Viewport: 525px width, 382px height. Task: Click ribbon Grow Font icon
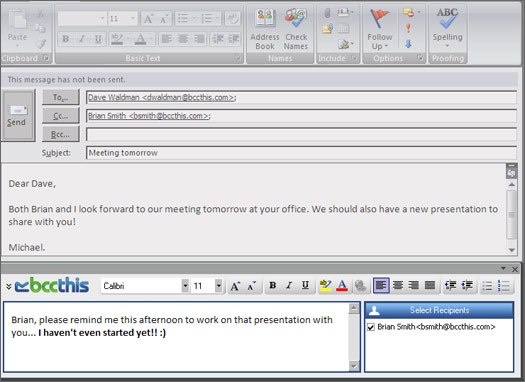148,18
